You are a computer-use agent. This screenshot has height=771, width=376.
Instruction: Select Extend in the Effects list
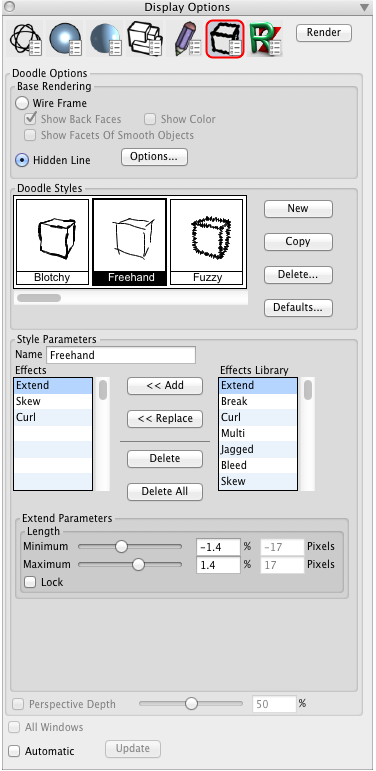point(53,386)
